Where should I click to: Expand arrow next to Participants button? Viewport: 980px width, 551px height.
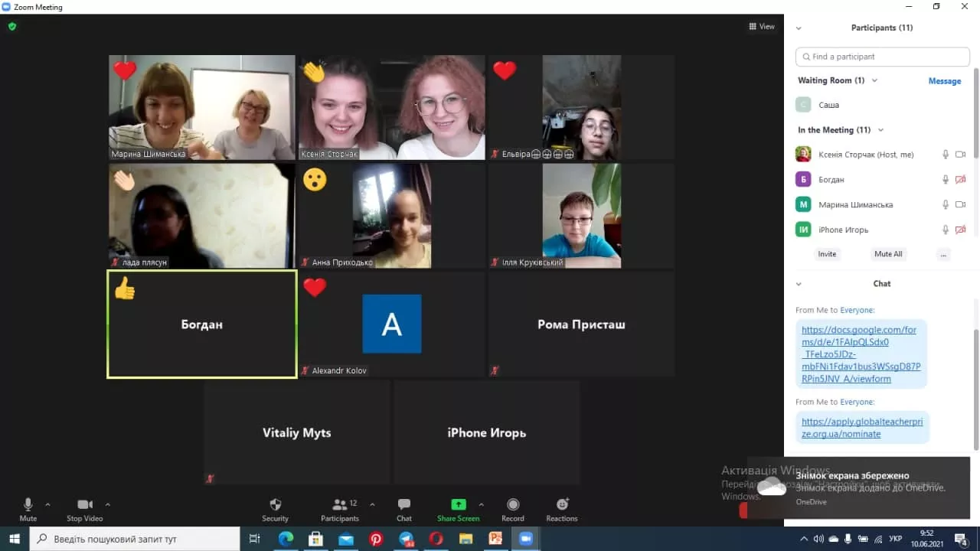(372, 504)
